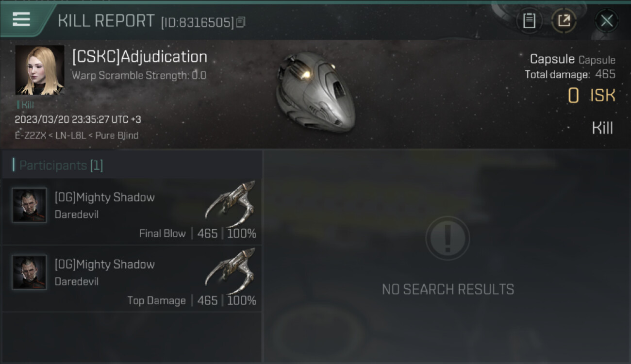The height and width of the screenshot is (364, 631).
Task: Click the Top Damage Daredevil ship icon
Action: tap(231, 270)
